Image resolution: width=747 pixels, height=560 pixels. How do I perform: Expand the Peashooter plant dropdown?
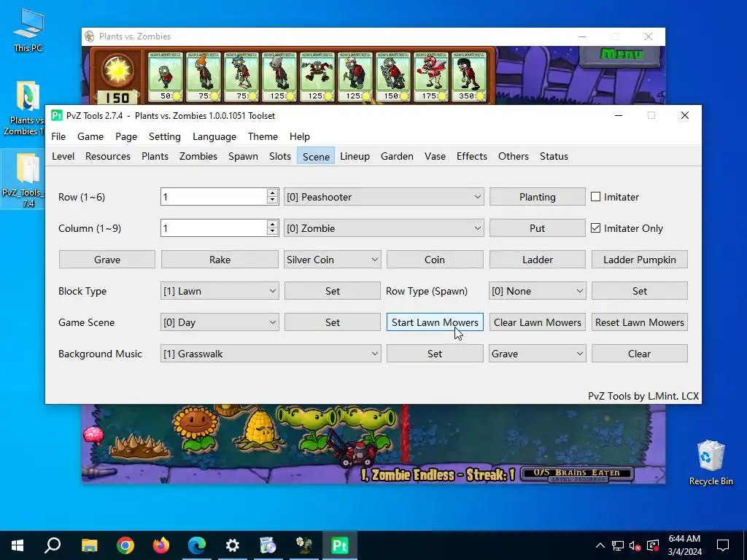pyautogui.click(x=384, y=197)
